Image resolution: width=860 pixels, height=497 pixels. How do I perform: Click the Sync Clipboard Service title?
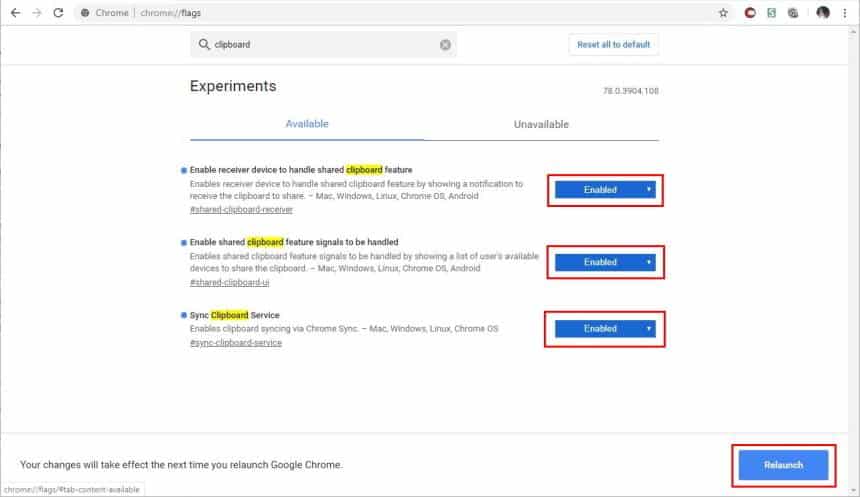[235, 315]
